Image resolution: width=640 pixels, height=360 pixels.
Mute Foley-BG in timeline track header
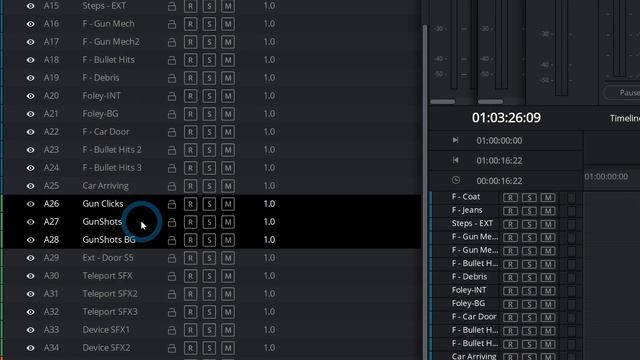point(548,304)
